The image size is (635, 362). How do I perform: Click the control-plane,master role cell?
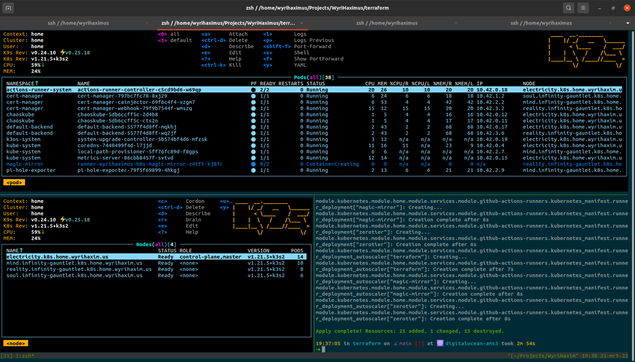[210, 257]
